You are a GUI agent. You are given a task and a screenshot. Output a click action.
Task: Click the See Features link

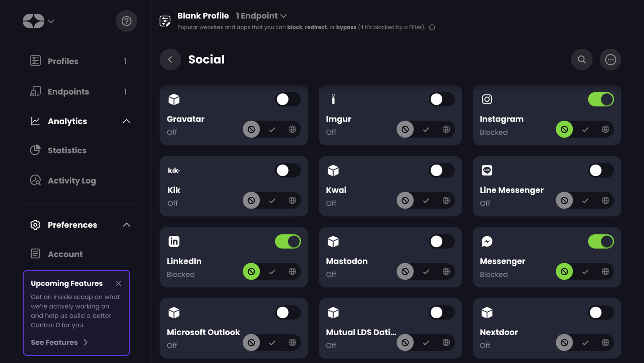[x=59, y=342]
